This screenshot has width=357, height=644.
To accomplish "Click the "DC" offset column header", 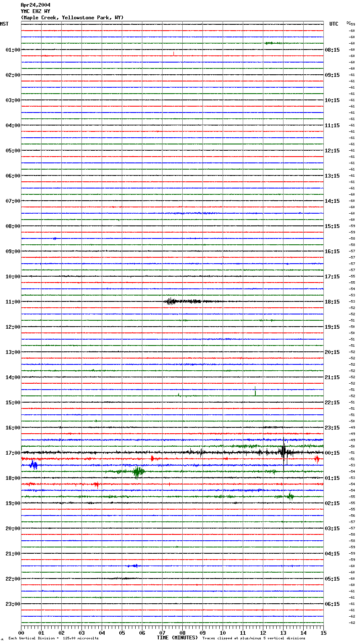I will click(349, 23).
